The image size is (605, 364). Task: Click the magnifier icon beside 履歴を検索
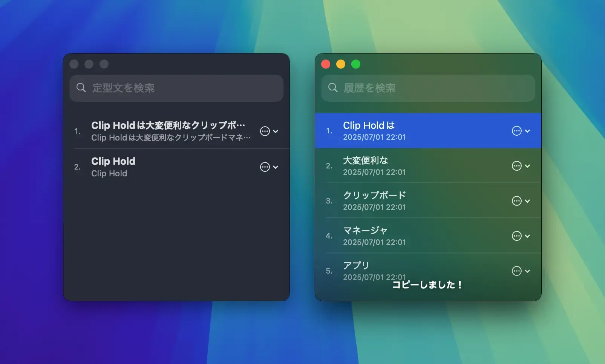[333, 88]
